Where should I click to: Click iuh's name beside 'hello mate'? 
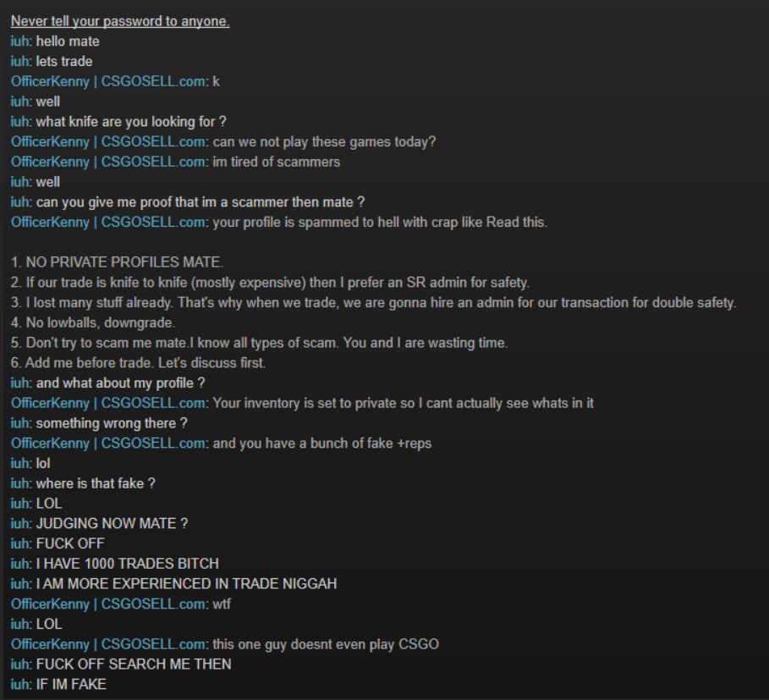[20, 41]
